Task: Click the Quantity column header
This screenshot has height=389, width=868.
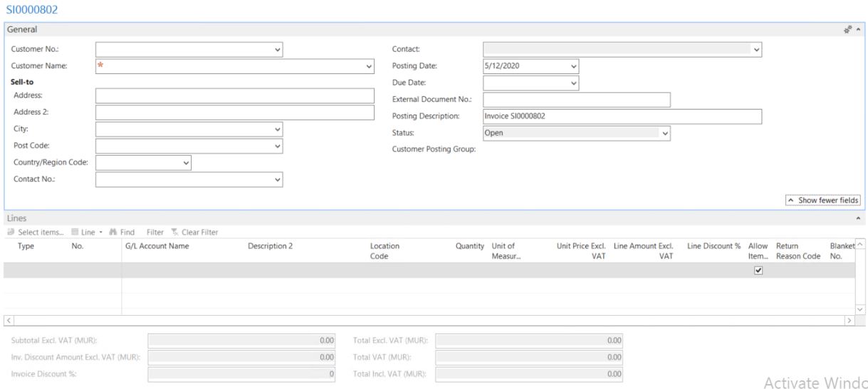Action: (470, 247)
